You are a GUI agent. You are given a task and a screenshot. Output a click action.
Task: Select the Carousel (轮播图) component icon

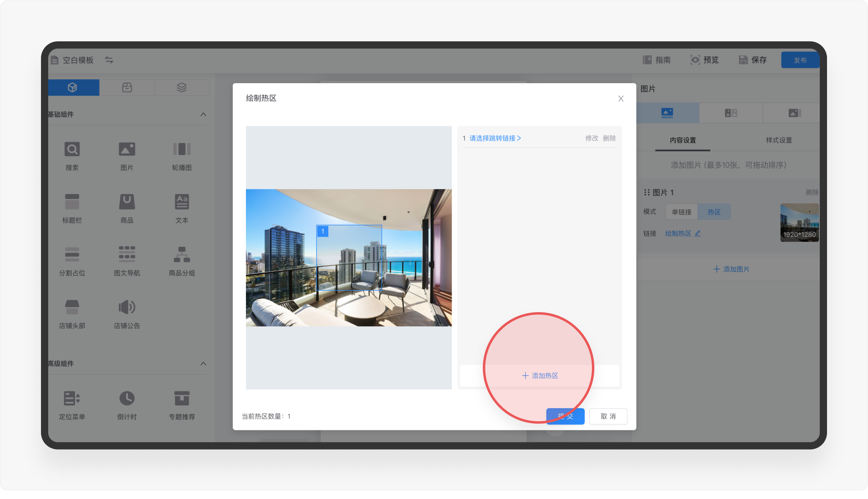(182, 149)
